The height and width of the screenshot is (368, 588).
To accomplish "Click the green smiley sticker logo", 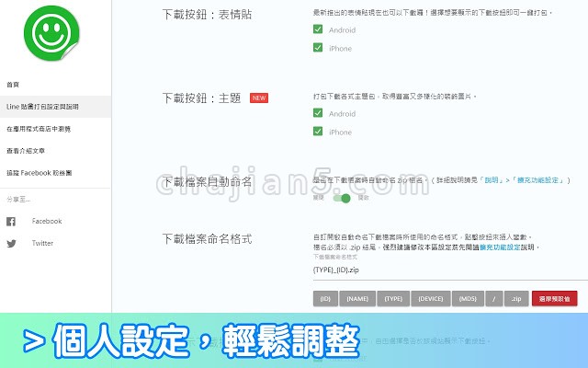I will (51, 33).
